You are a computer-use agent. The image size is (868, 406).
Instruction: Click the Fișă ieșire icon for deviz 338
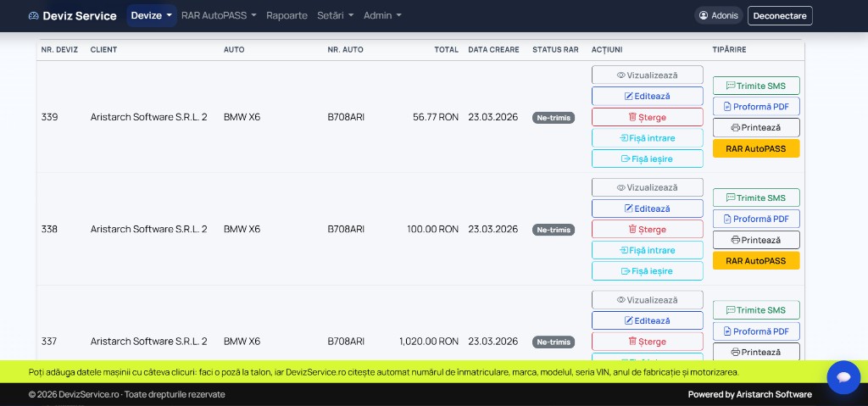626,271
